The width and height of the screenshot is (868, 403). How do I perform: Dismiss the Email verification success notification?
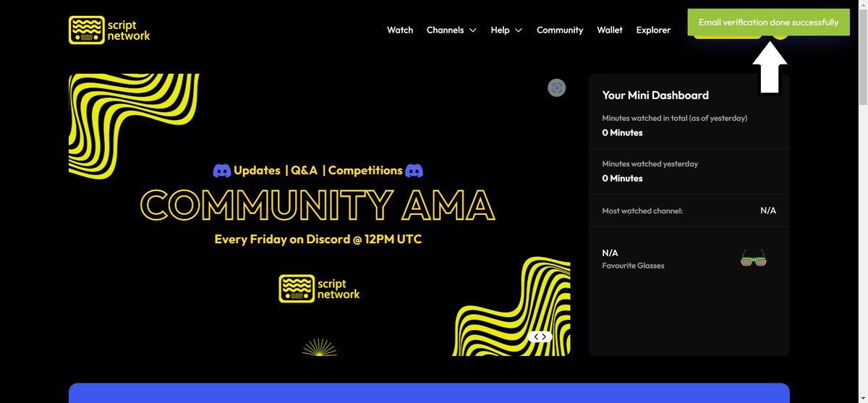click(x=768, y=22)
